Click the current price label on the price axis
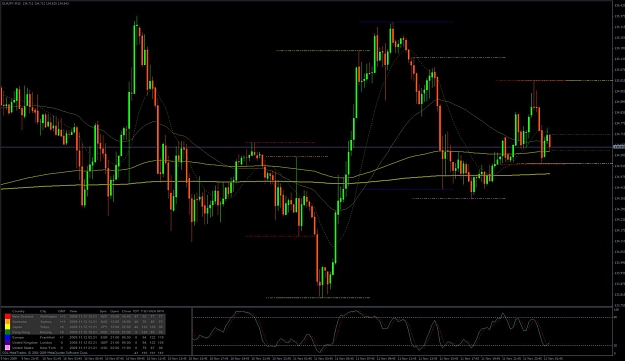Image resolution: width=625 pixels, height=361 pixels. click(619, 147)
